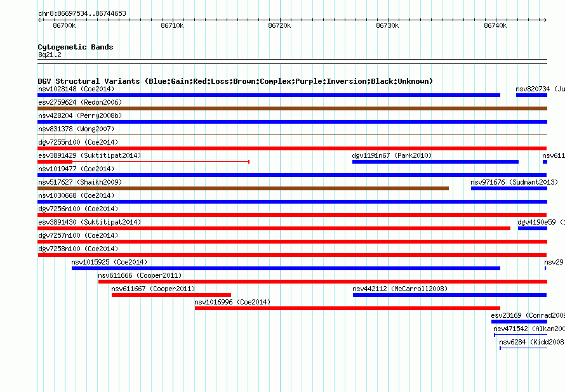565x392 pixels.
Task: Click the 86700k ruler tick label
Action: pos(64,25)
